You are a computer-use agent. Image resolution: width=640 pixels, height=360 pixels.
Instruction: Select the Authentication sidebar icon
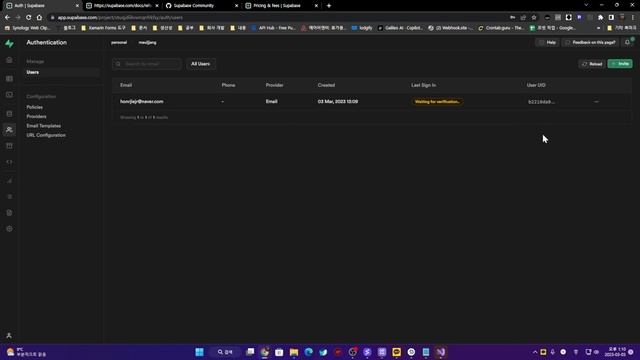9,130
